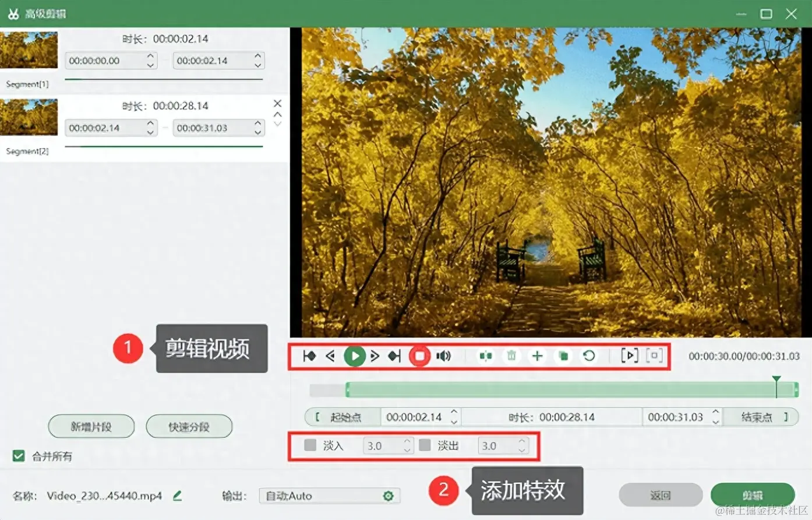Mute the preview volume
Image resolution: width=812 pixels, height=520 pixels.
(x=444, y=356)
